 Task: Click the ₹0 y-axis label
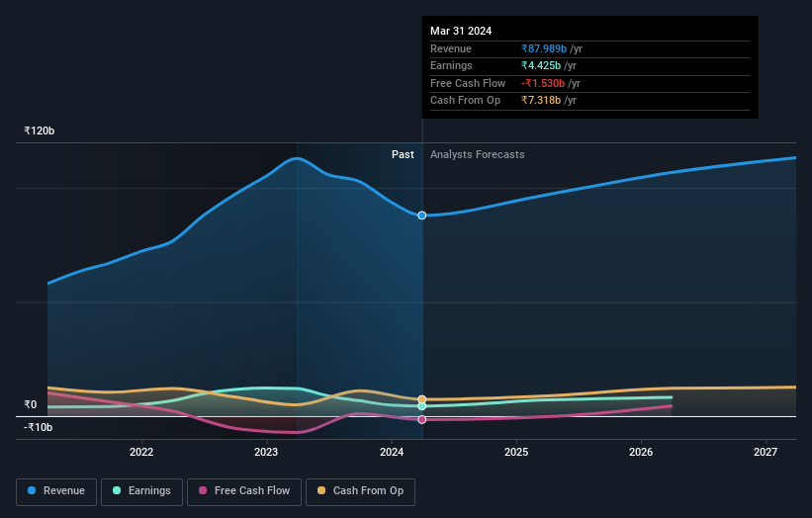point(30,404)
